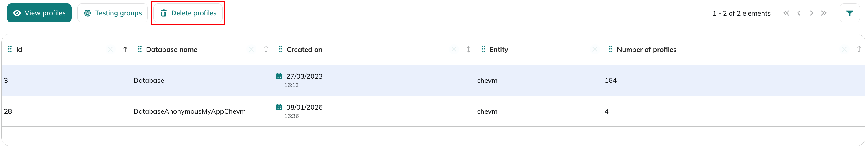
Task: Go to the previous page of results
Action: point(798,13)
